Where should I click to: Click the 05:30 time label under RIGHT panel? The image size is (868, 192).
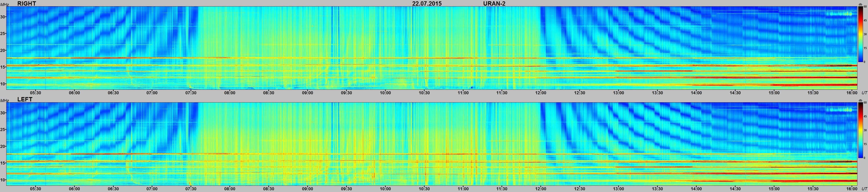pos(35,93)
